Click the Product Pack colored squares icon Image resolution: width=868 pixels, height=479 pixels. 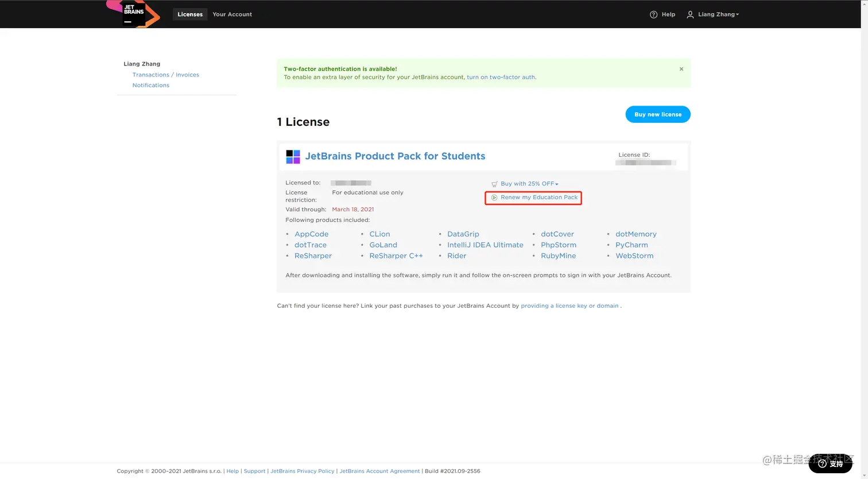293,157
